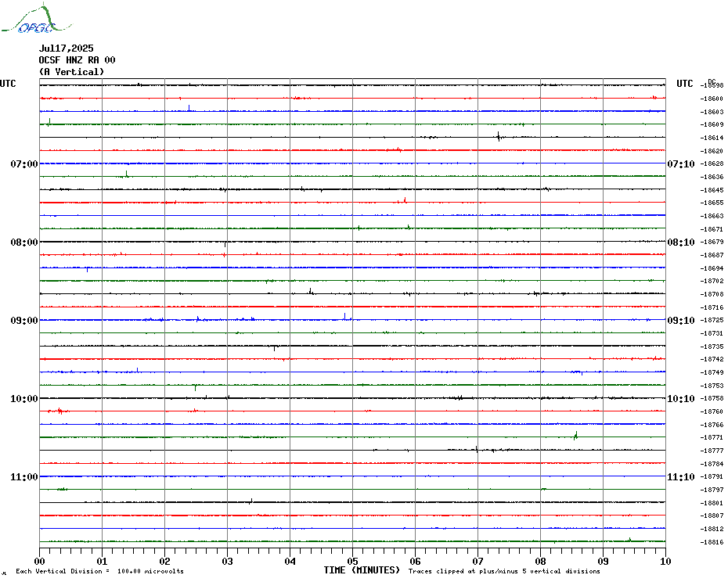
Task: Select the DC offset value -18679
Action: (712, 242)
